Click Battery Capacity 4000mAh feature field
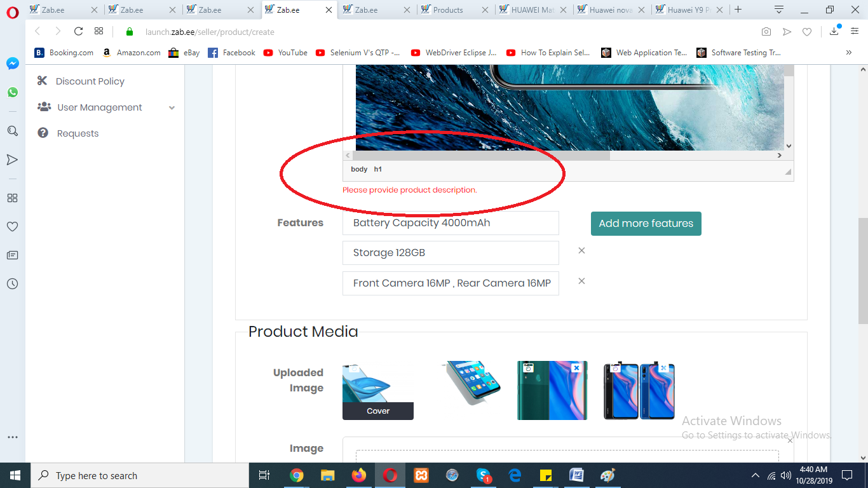Viewport: 868px width, 488px height. 451,223
